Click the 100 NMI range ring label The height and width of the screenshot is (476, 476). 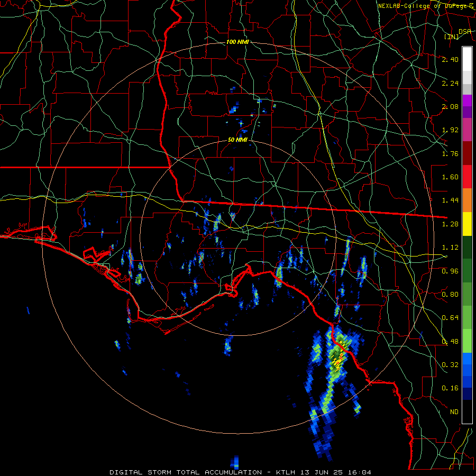click(237, 42)
